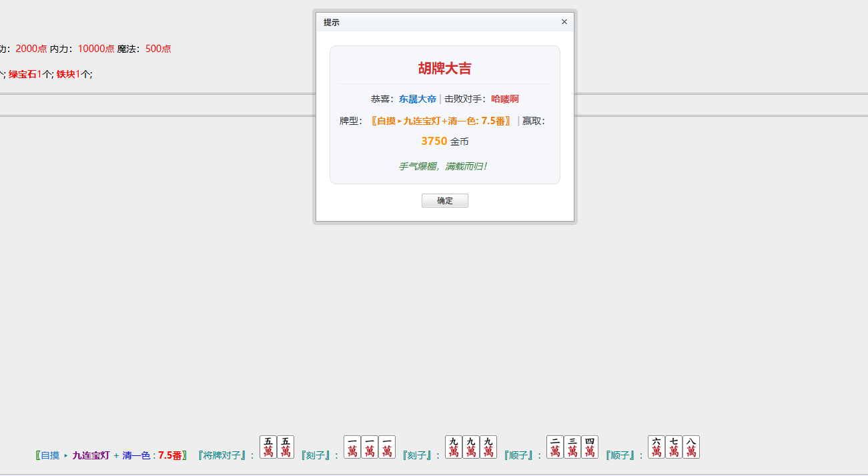Click the middle 九萬 tile of the triplet
The image size is (868, 476).
471,447
